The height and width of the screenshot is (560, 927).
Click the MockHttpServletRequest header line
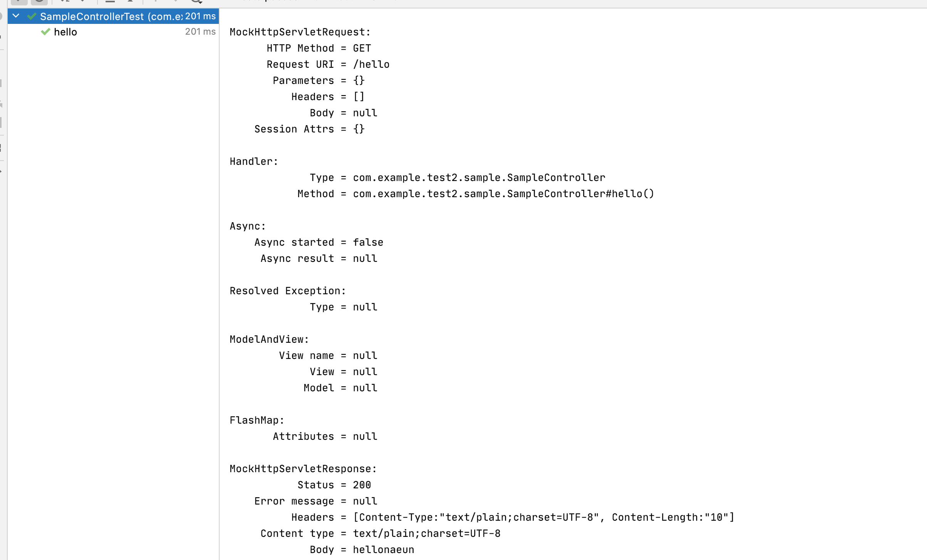click(x=300, y=32)
